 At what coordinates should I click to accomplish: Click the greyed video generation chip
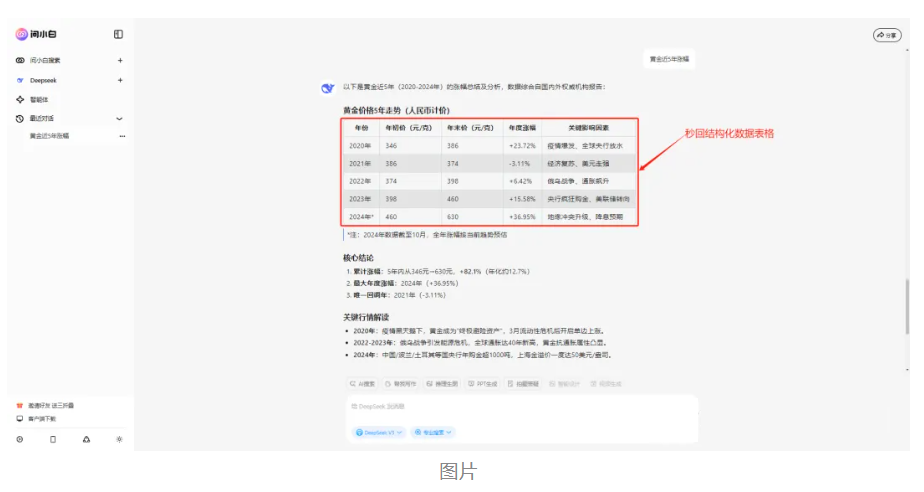pyautogui.click(x=606, y=384)
